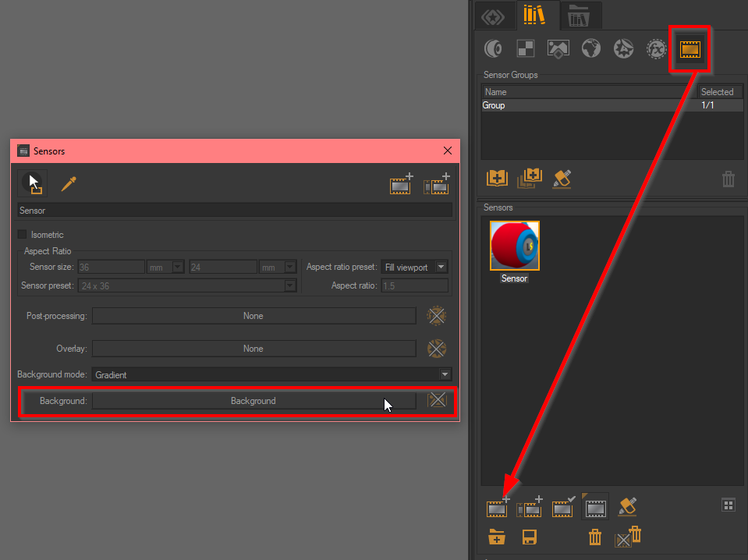Screen dimensions: 748x560
Task: Clear the Post-processing assignment icon
Action: click(x=437, y=316)
